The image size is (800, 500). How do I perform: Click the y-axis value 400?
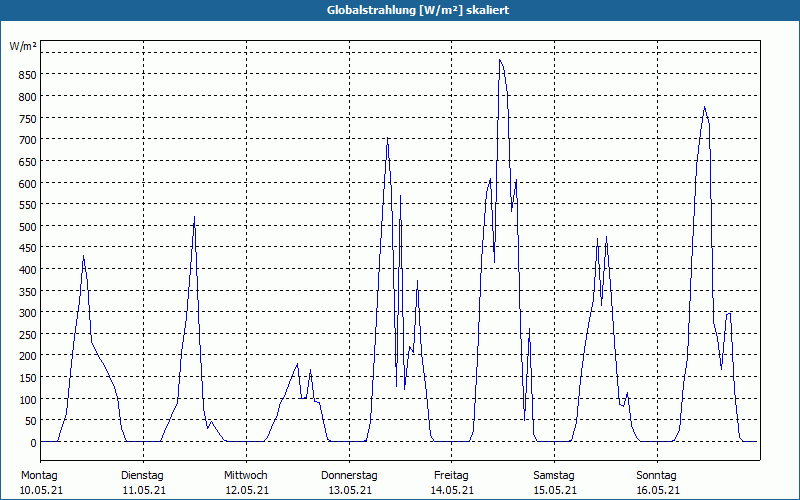pyautogui.click(x=27, y=269)
